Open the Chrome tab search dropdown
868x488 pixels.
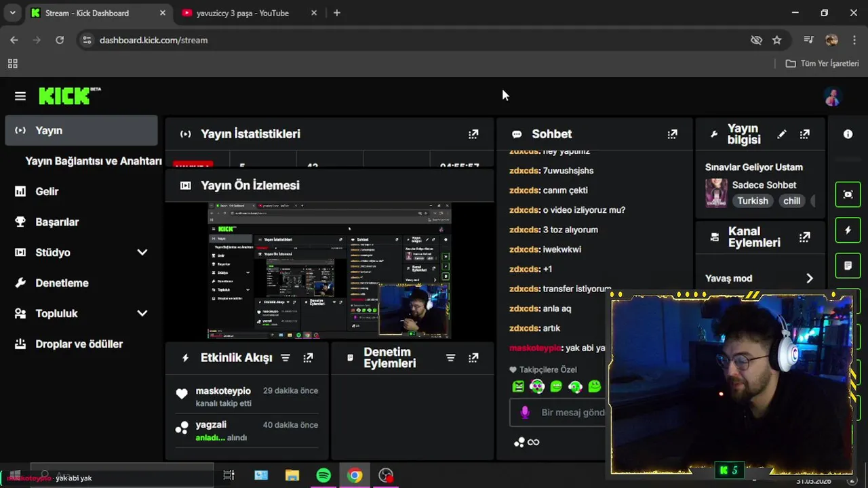(x=12, y=13)
